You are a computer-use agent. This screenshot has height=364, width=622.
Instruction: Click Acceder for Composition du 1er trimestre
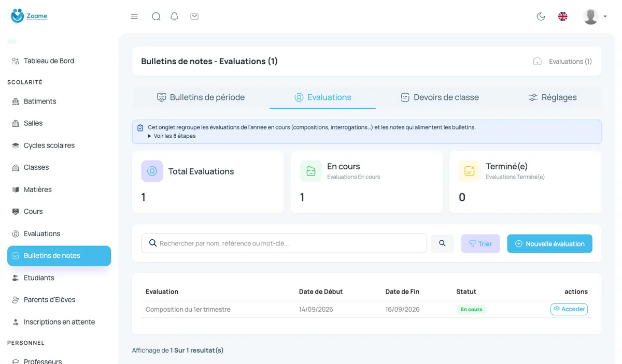pyautogui.click(x=569, y=309)
